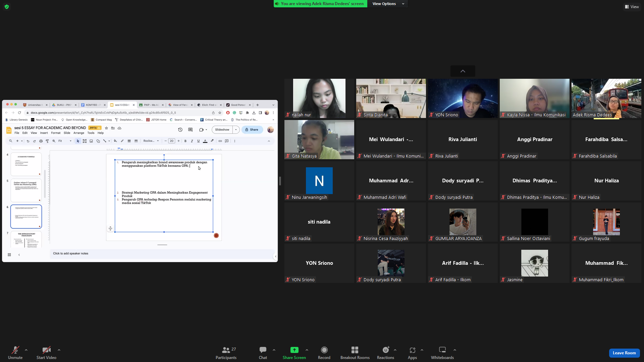The image size is (644, 362).
Task: Open the Zoom Chat panel
Action: click(263, 353)
